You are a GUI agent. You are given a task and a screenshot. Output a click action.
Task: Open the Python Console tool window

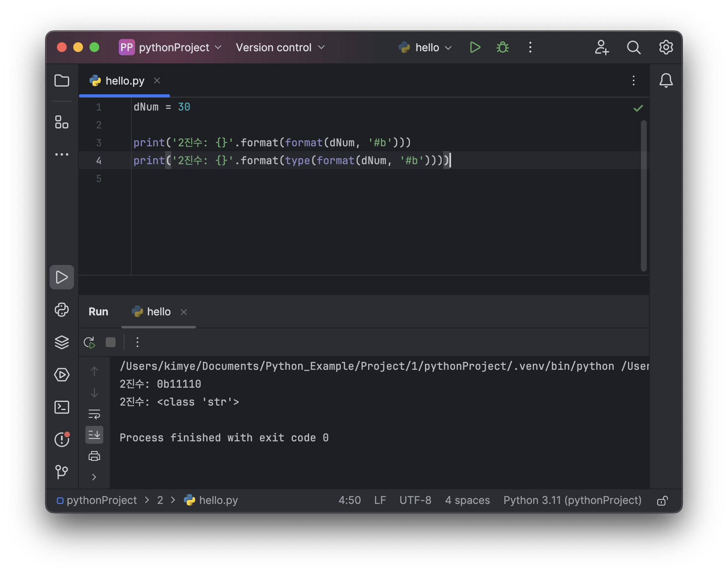point(62,310)
